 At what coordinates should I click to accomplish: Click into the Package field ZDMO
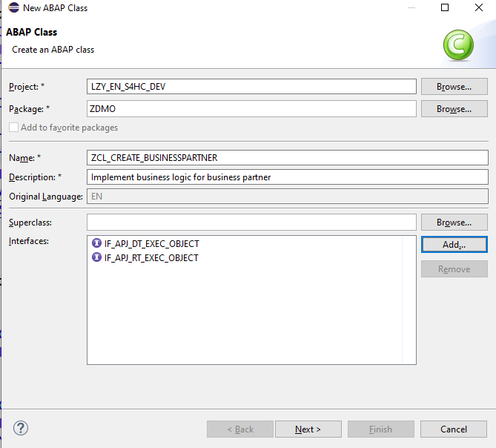click(251, 109)
